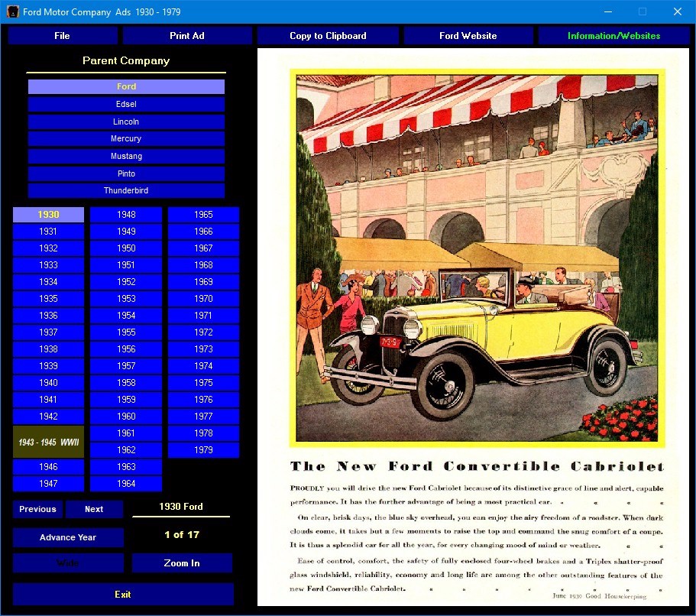Open the File menu
The width and height of the screenshot is (696, 616).
[x=62, y=36]
